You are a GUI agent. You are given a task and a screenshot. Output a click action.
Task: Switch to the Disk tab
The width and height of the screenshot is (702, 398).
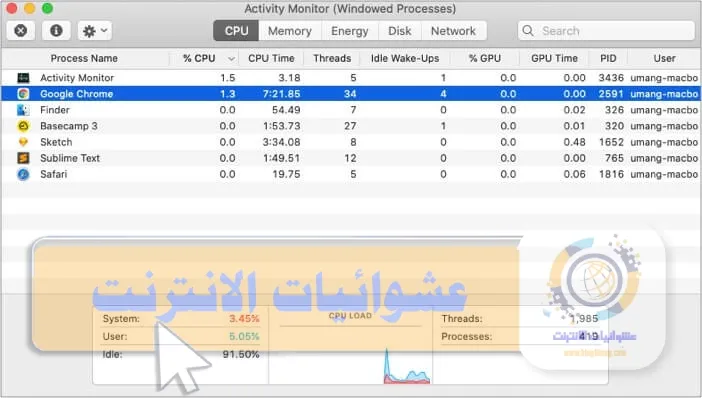point(399,31)
